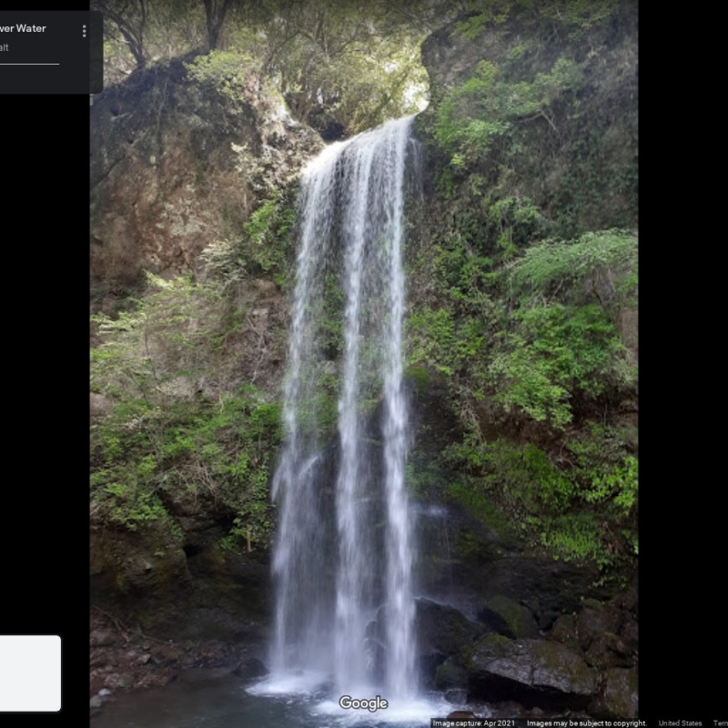The image size is (728, 728).
Task: Open the three-dot more options menu
Action: pos(84,31)
